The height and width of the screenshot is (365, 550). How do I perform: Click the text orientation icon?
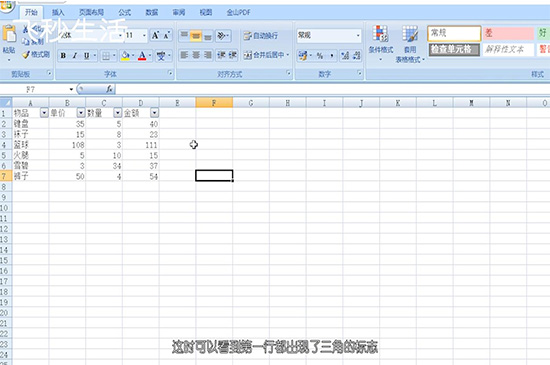221,35
